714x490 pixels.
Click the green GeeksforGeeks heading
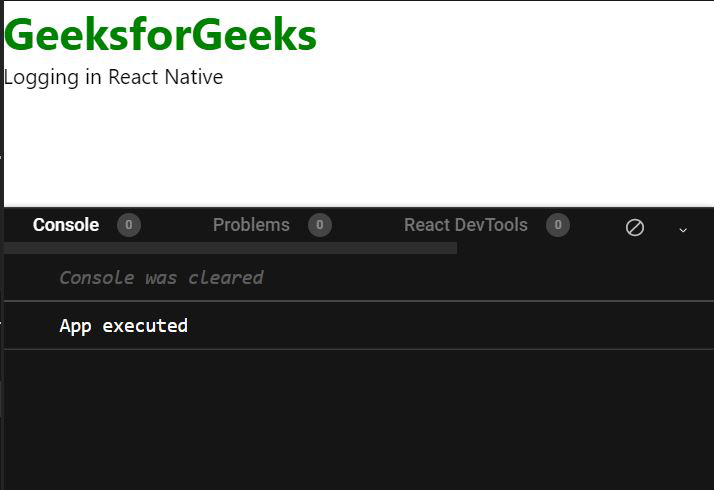click(x=160, y=35)
